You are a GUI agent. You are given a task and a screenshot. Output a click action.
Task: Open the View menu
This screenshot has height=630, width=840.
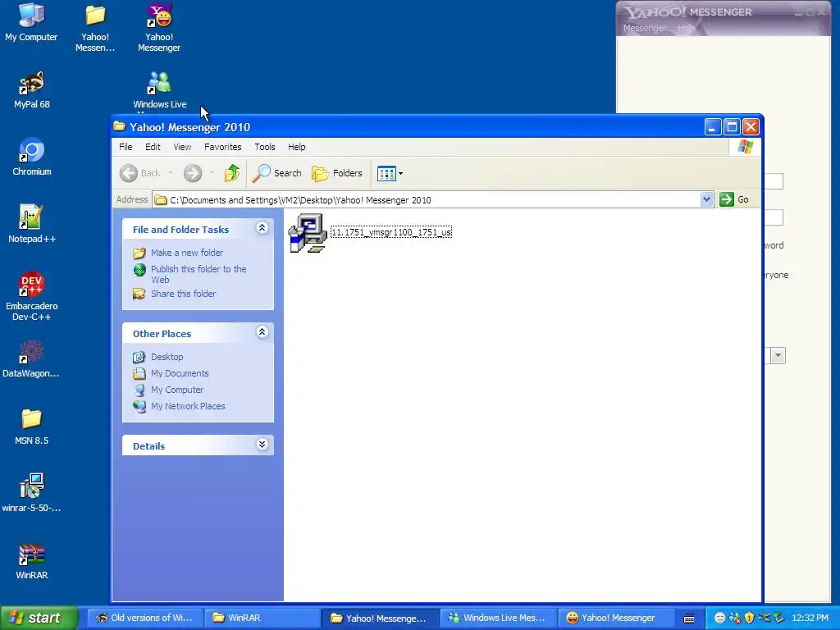(182, 147)
